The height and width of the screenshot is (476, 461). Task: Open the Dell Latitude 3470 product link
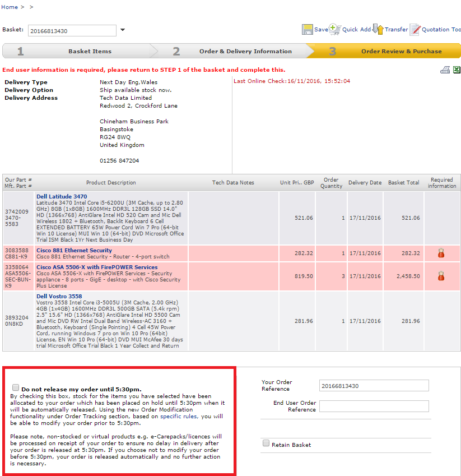coord(62,197)
